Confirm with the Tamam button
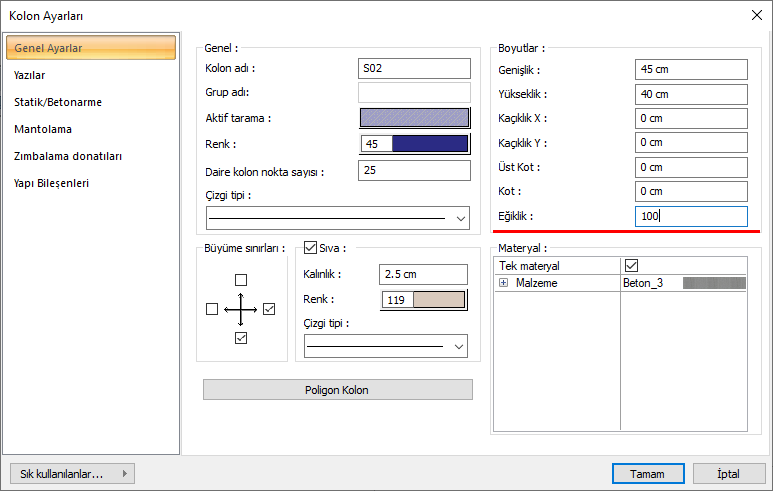The image size is (773, 491). coord(648,473)
